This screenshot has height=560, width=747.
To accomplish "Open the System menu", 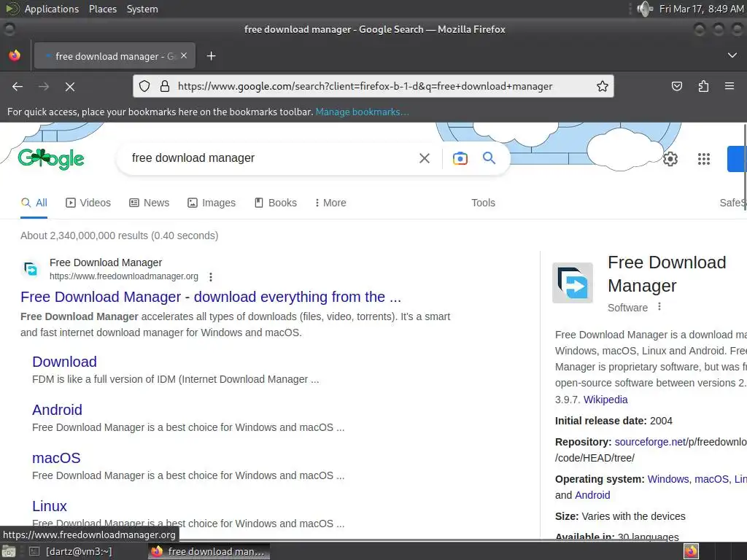I will coord(142,9).
